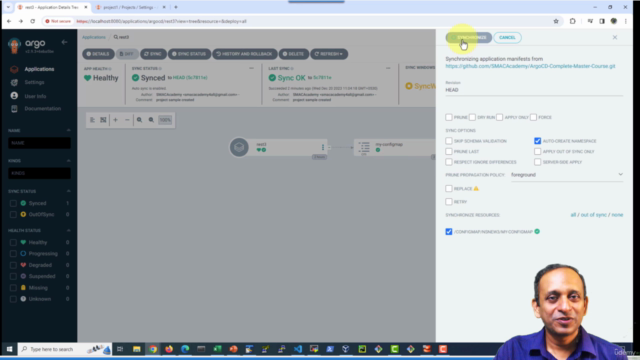Tick Apply Out Of Sync Only
The height and width of the screenshot is (360, 640).
(x=538, y=151)
